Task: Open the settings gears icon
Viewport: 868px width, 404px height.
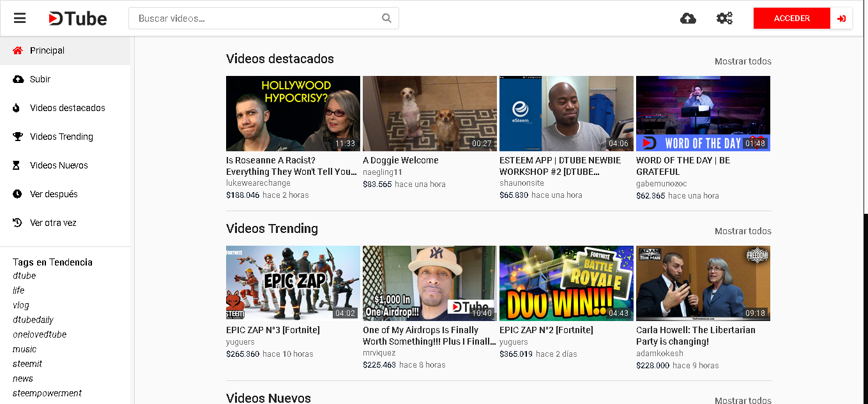Action: (724, 19)
